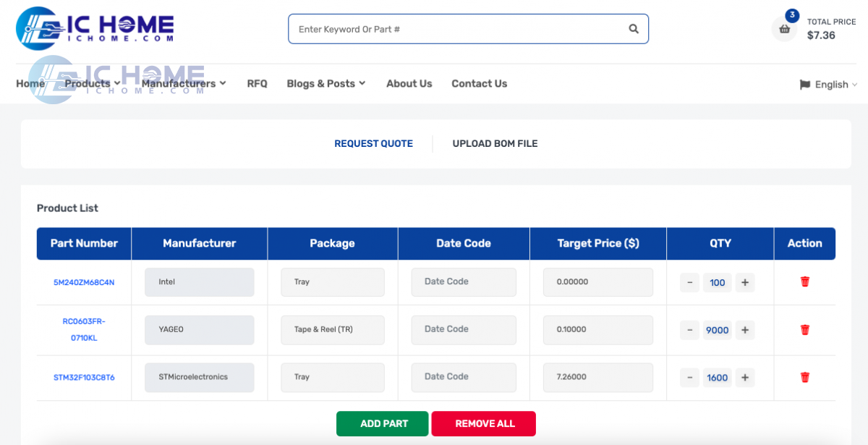868x445 pixels.
Task: Open the Contact Us page
Action: [x=480, y=83]
